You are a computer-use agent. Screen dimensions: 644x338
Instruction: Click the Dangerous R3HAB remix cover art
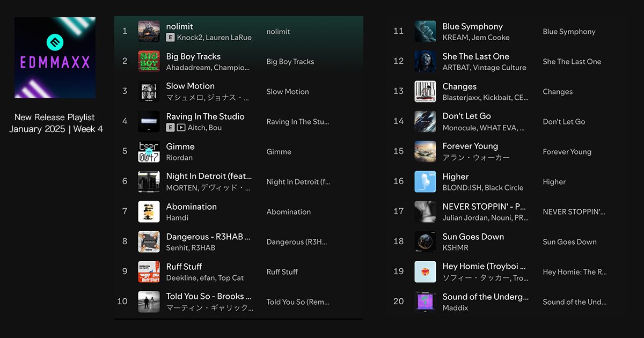tap(149, 242)
